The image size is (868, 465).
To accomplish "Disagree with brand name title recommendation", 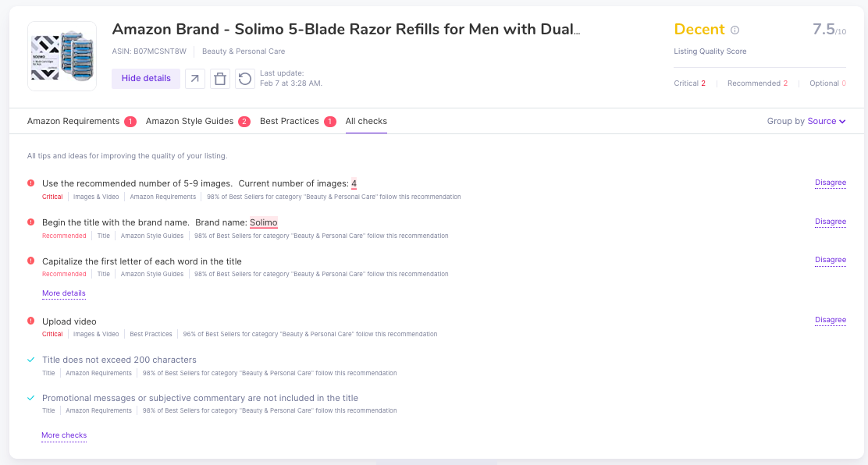I will point(831,222).
